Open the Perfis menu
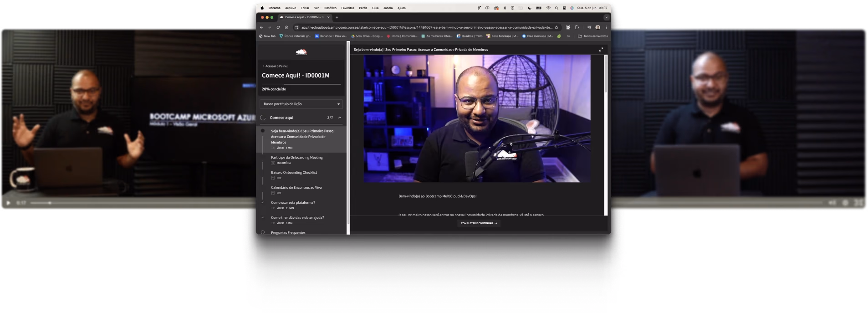The width and height of the screenshot is (868, 324). coord(363,8)
